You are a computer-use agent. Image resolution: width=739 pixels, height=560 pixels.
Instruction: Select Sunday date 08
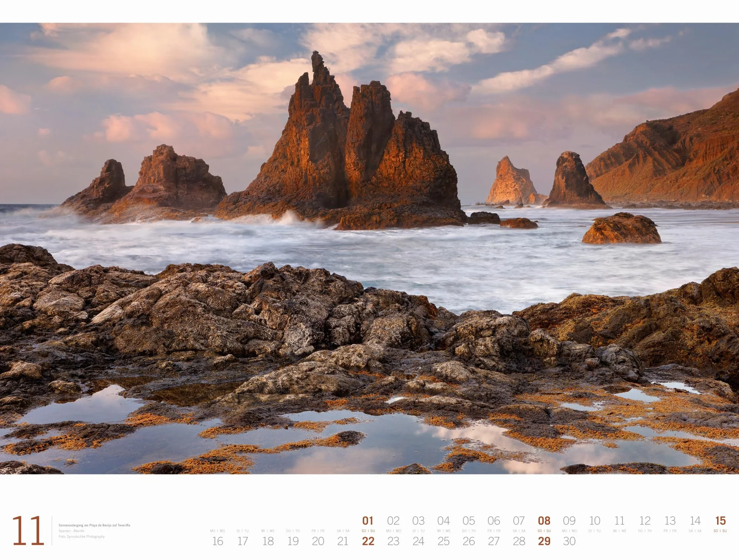click(x=544, y=521)
